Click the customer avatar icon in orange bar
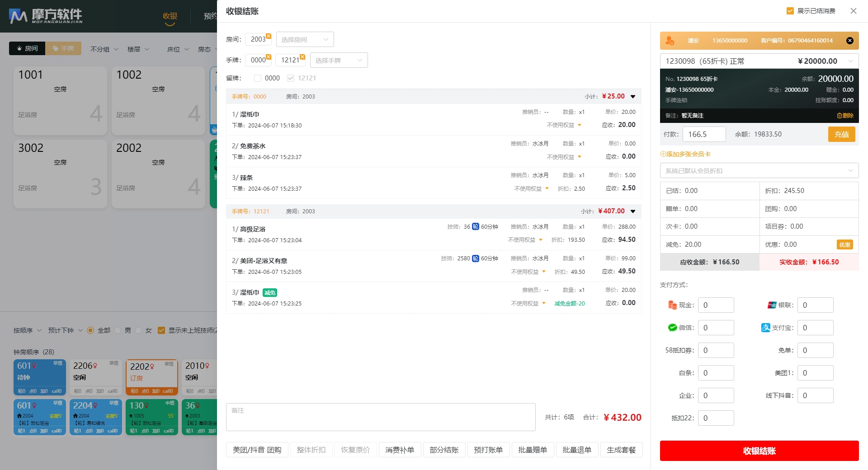This screenshot has height=470, width=868. [670, 41]
